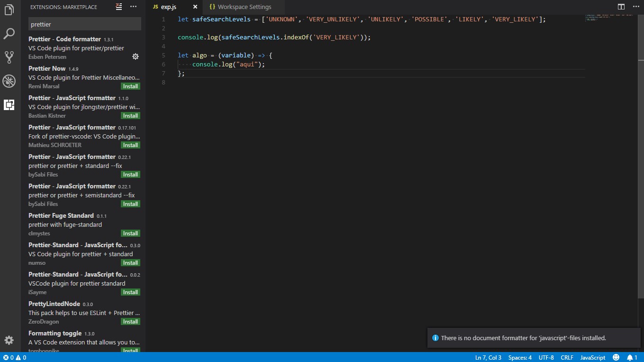Install the PrettyLintedNode extension
This screenshot has height=362, width=644.
[130, 321]
